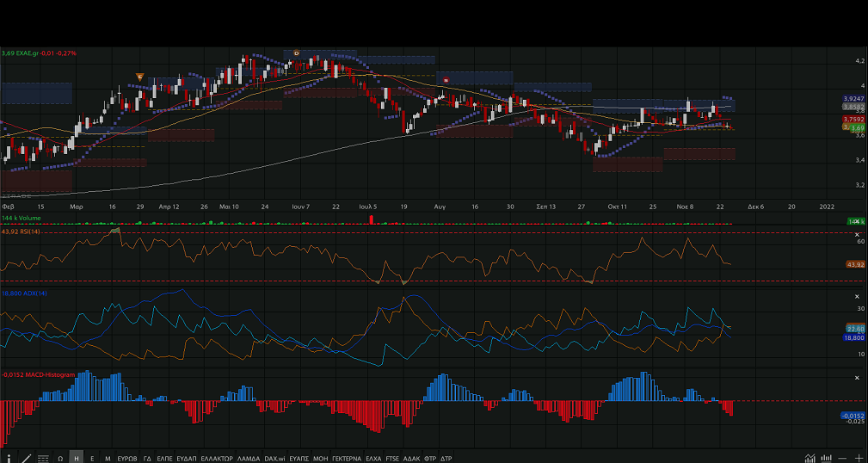Image resolution: width=868 pixels, height=463 pixels.
Task: Select the trend line drawing tool
Action: (x=27, y=459)
